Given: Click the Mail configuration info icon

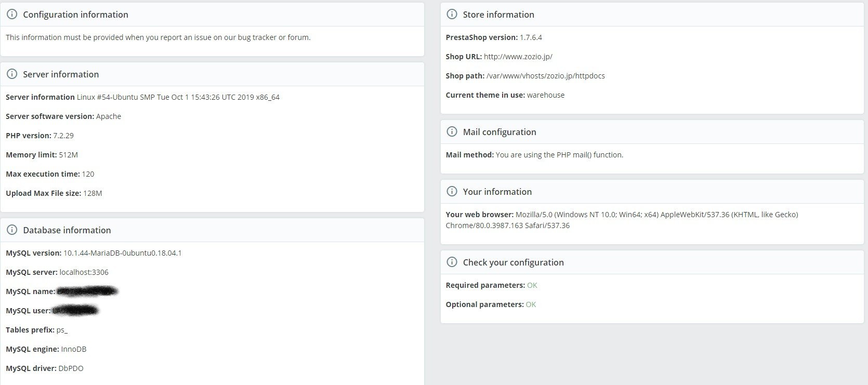Looking at the screenshot, I should click(x=452, y=132).
